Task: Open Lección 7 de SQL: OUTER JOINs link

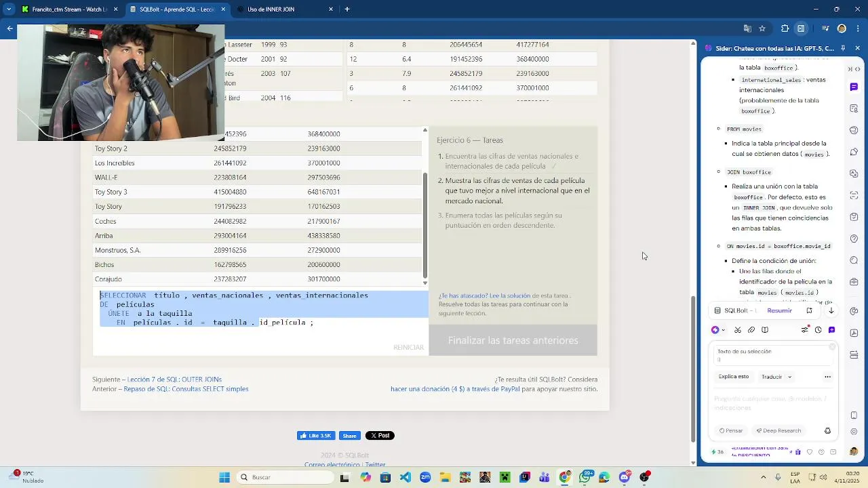Action: [x=174, y=380]
